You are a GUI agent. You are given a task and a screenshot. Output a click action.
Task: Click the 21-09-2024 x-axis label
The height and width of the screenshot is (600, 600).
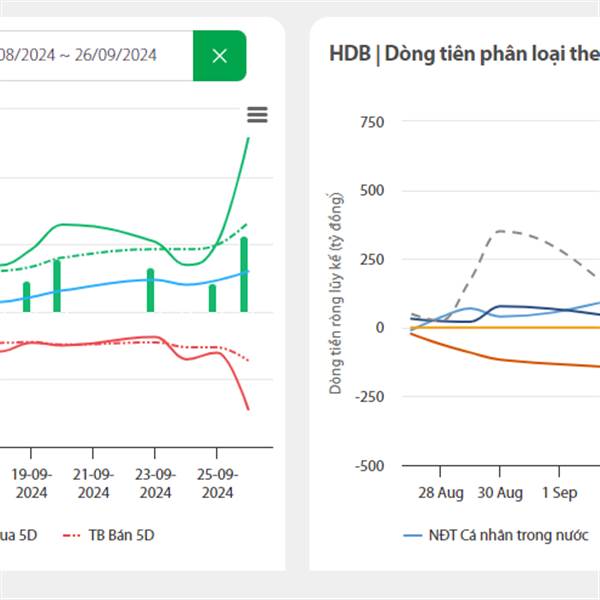click(x=93, y=484)
